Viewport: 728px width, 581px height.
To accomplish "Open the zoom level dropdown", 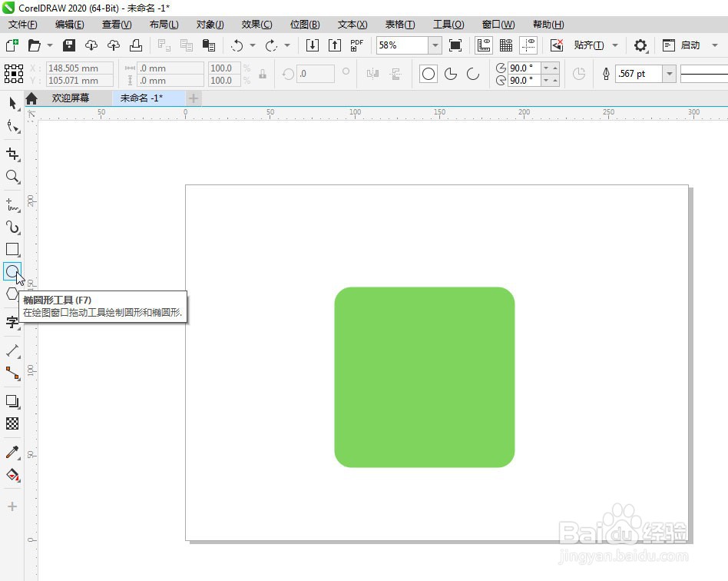I will (x=435, y=45).
